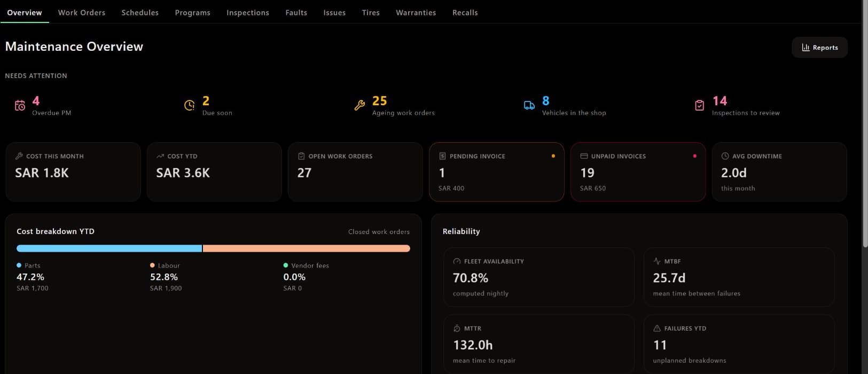Open the 2 Due soon item
Image resolution: width=868 pixels, height=374 pixels.
click(x=208, y=106)
